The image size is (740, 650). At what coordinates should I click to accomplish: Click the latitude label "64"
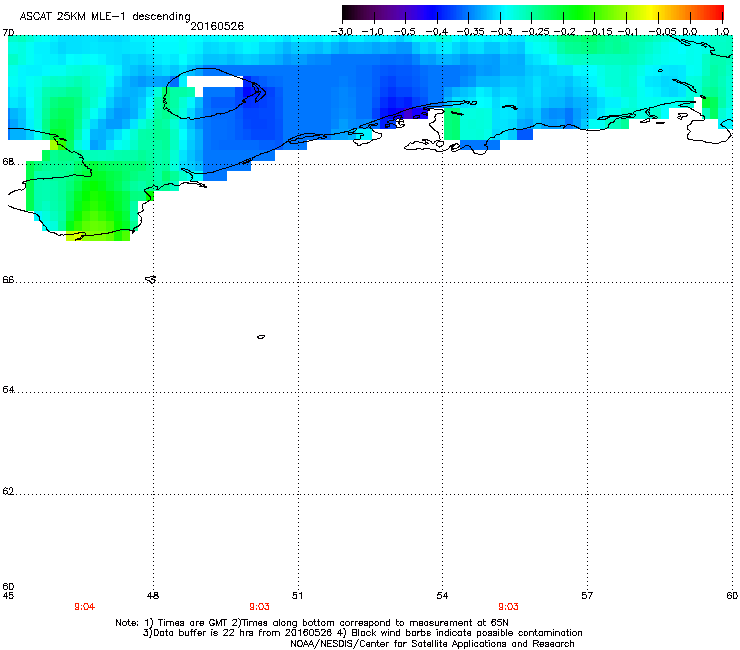(8, 390)
